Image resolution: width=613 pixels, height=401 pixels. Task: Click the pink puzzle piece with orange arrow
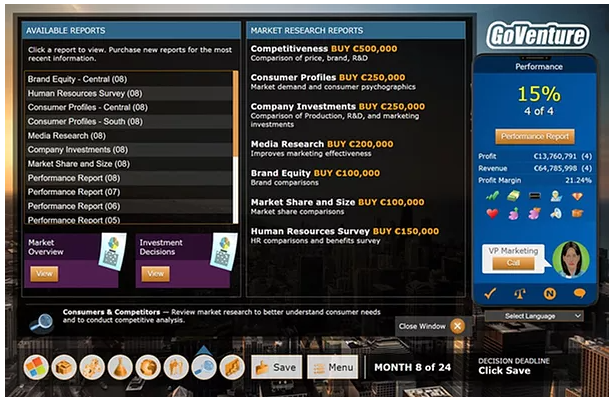click(x=535, y=213)
